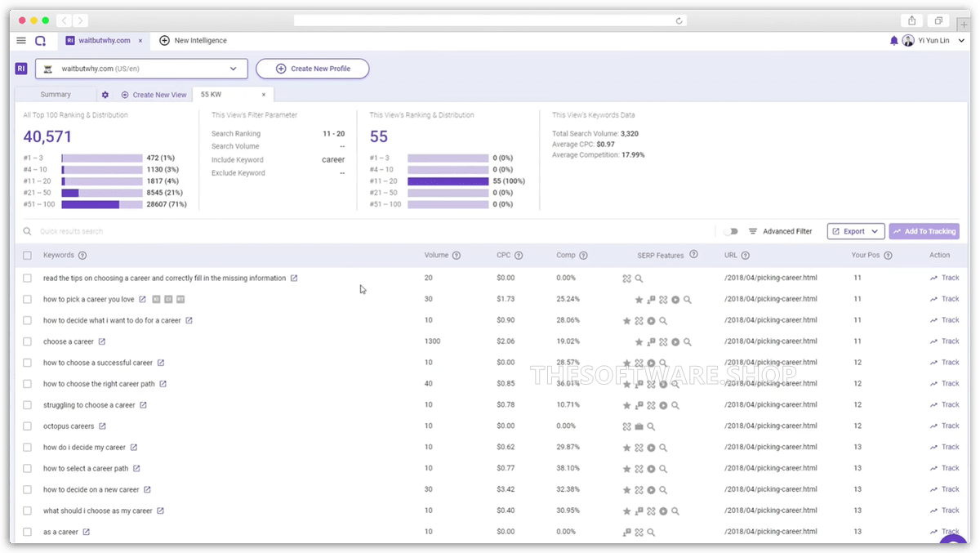The image size is (980, 553).
Task: Open the New Intelligence tab
Action: point(194,40)
